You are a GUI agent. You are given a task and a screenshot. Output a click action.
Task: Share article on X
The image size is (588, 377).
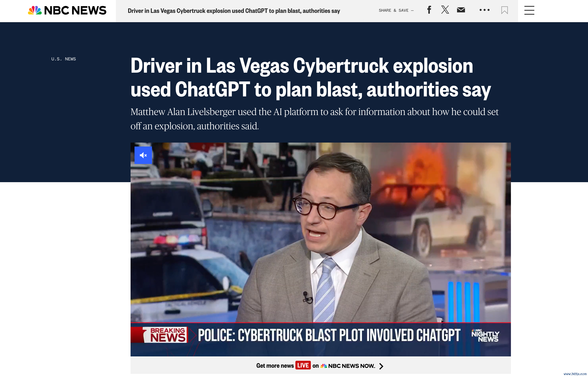pyautogui.click(x=445, y=10)
